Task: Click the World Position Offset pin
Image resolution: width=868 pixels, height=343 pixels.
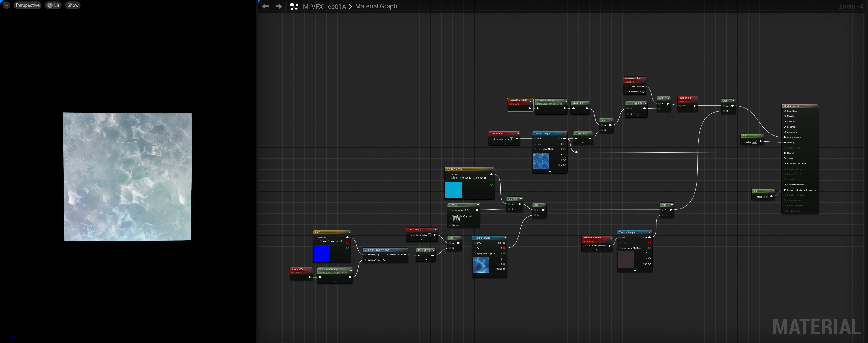Action: click(x=785, y=163)
